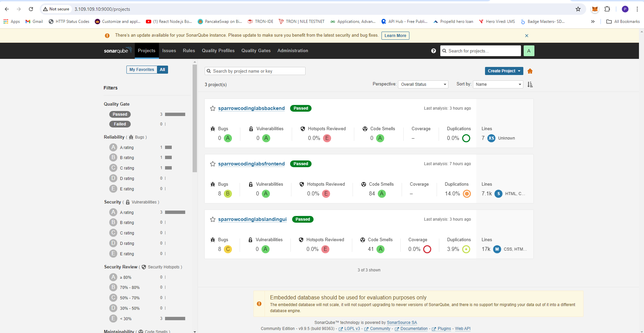Open the Rules tab
This screenshot has width=644, height=333.
(189, 51)
